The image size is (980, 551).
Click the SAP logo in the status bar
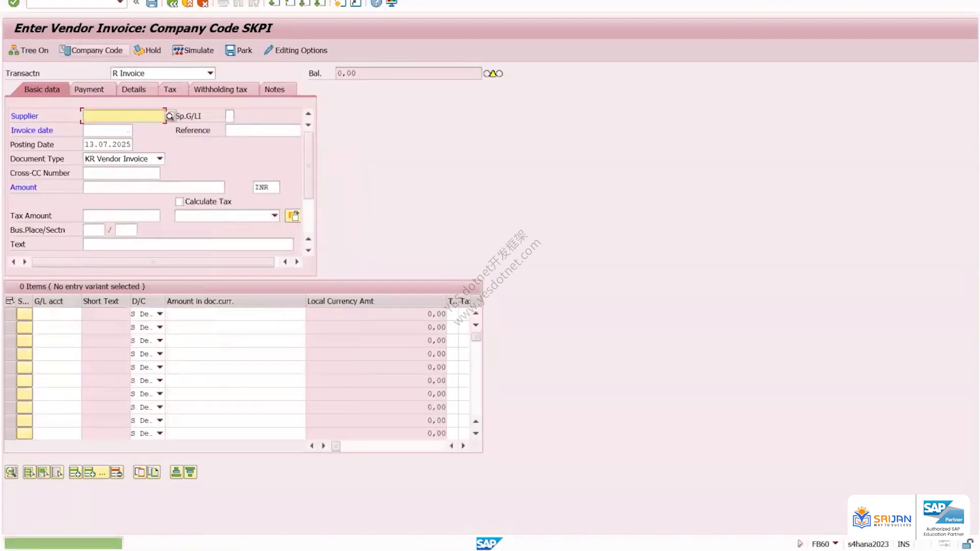489,544
